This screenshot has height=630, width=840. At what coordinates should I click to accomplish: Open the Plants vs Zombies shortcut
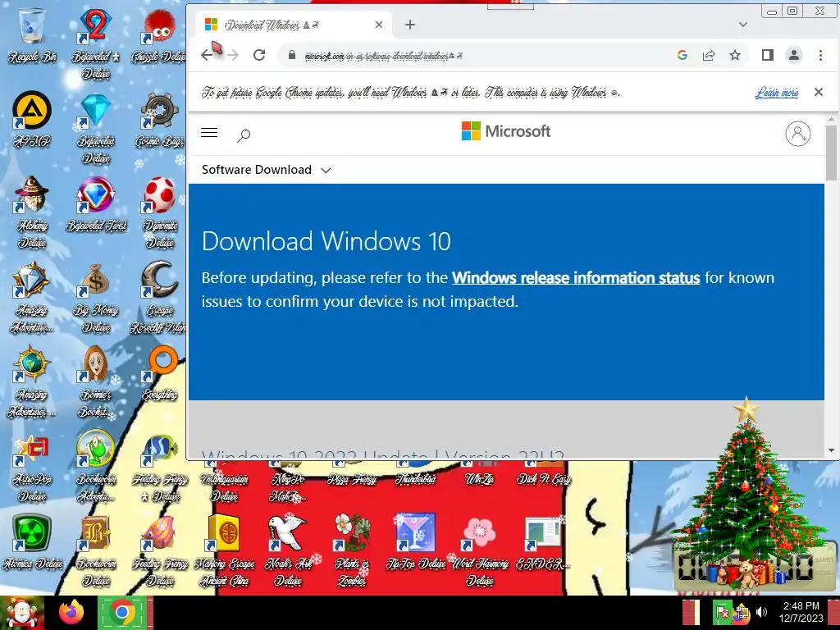(x=352, y=550)
